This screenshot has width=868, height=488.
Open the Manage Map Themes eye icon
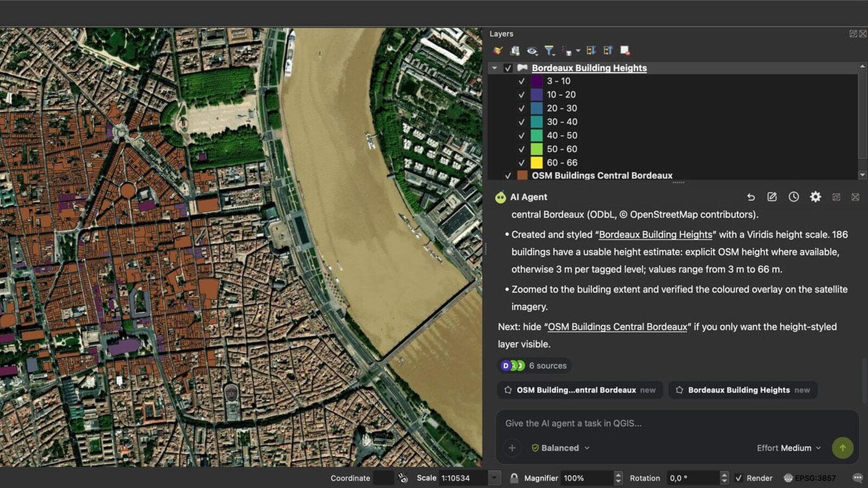point(532,50)
